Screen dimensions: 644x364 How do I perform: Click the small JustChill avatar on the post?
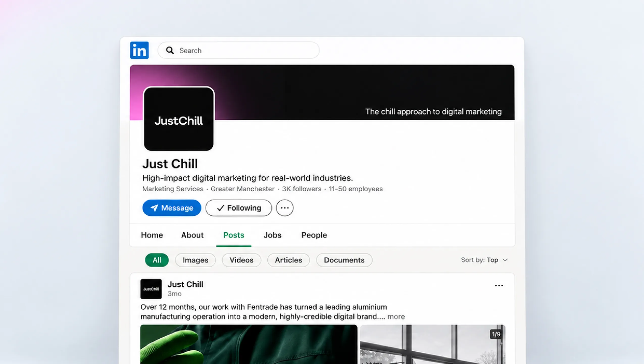pos(151,289)
